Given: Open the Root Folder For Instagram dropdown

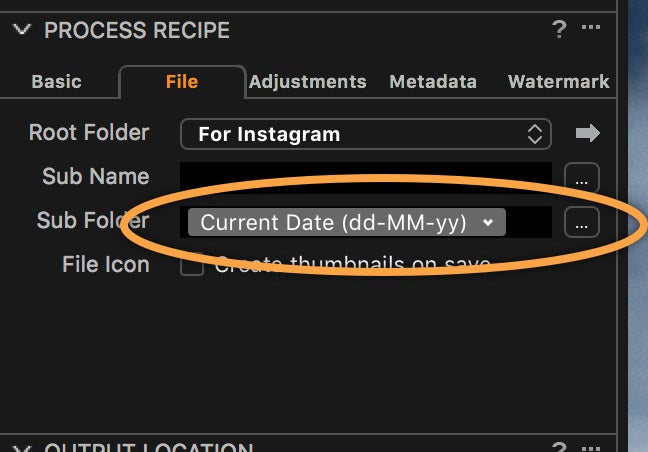Looking at the screenshot, I should point(366,134).
